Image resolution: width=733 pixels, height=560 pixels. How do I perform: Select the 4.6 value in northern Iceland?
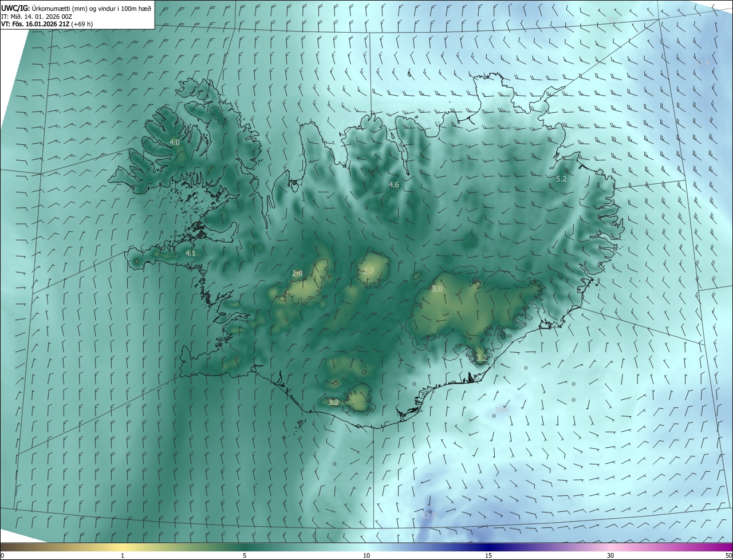(394, 184)
